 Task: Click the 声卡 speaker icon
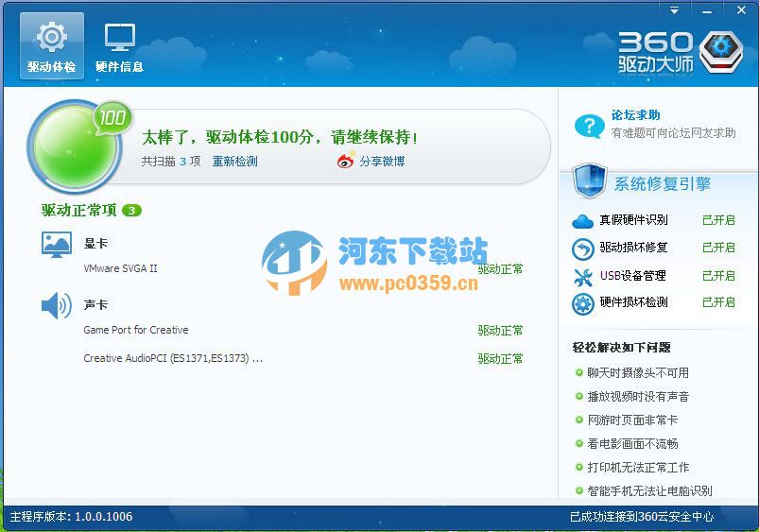57,306
